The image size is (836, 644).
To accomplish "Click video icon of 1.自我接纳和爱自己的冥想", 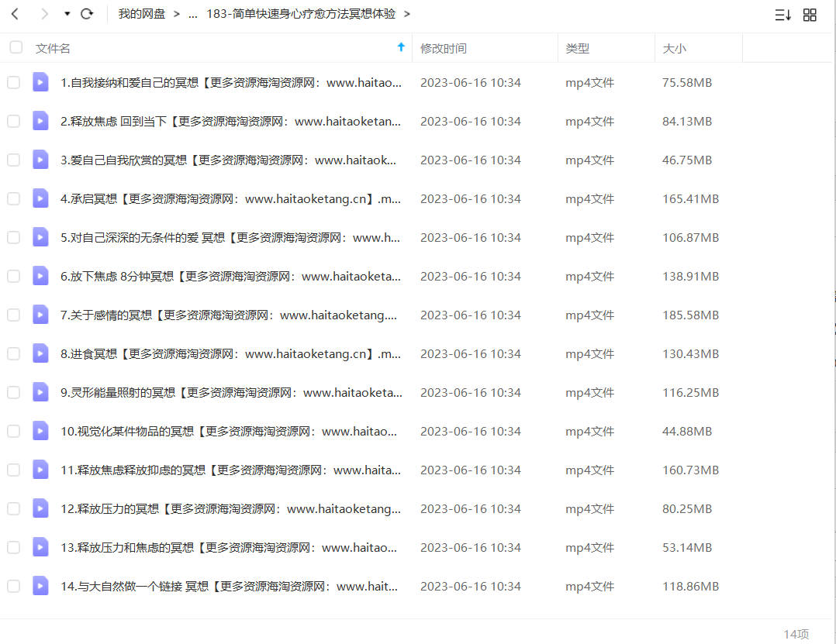I will pos(40,83).
